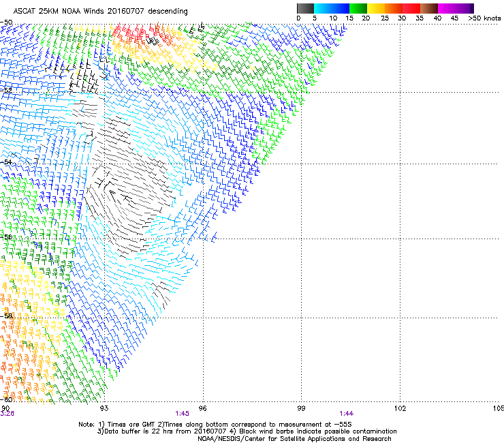Click the -56 latitude axis label
504x443 pixels.
[x=6, y=236]
